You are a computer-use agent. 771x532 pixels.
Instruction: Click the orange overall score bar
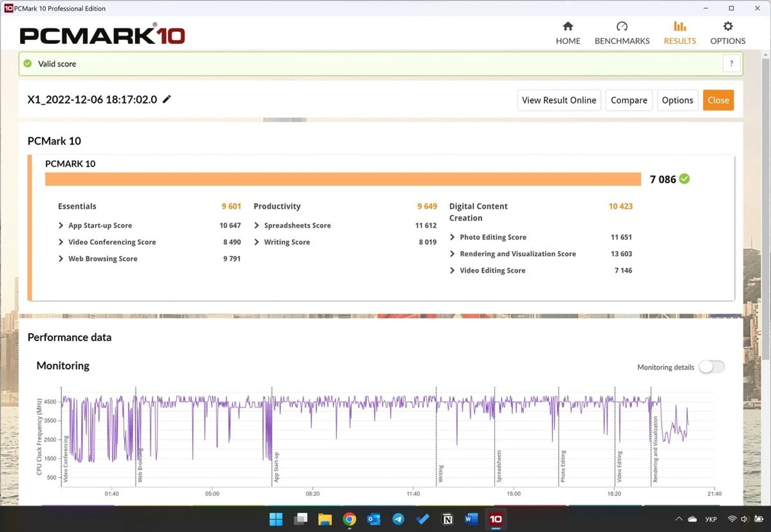click(x=343, y=179)
